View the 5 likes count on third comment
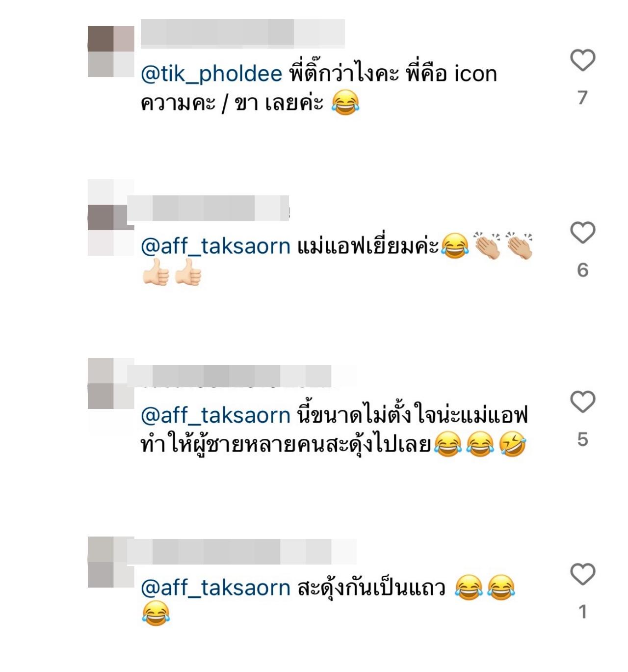The image size is (628, 672). [x=582, y=439]
